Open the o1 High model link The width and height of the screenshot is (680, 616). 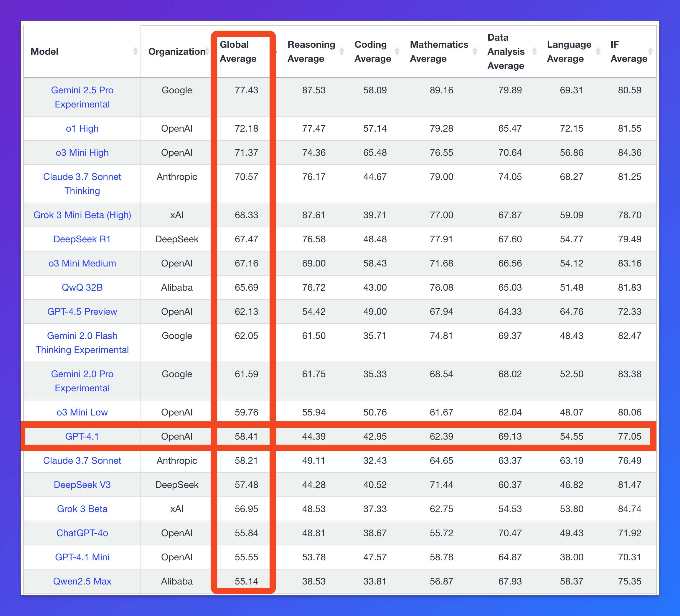point(82,128)
